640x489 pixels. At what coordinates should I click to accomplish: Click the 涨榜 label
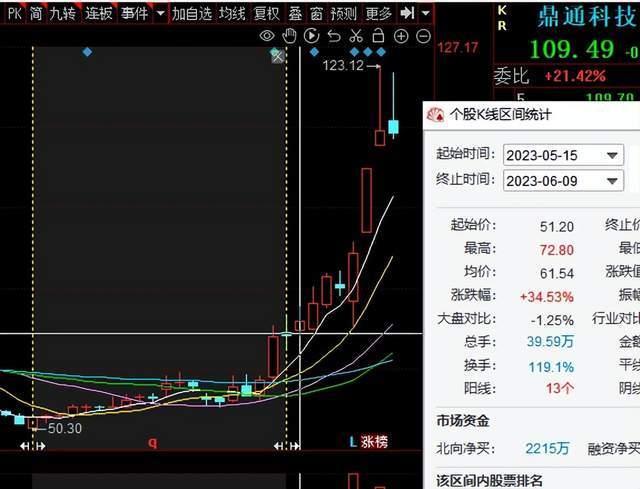tap(374, 441)
